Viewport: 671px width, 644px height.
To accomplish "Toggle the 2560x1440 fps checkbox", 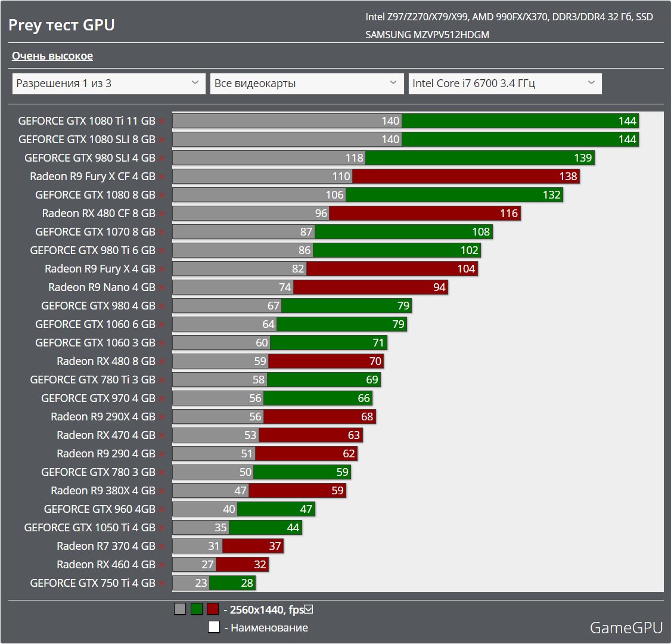I will point(309,609).
